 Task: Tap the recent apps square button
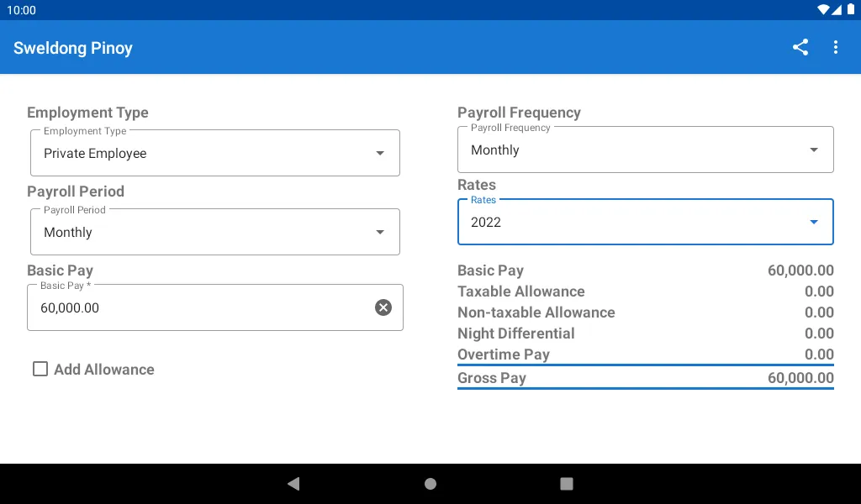click(566, 483)
